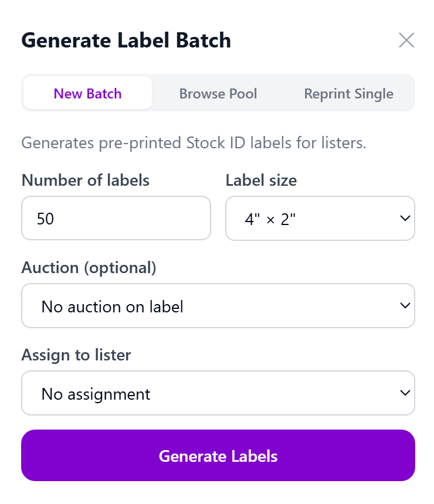
Task: Open the 'No auction on label' dropdown
Action: point(218,305)
